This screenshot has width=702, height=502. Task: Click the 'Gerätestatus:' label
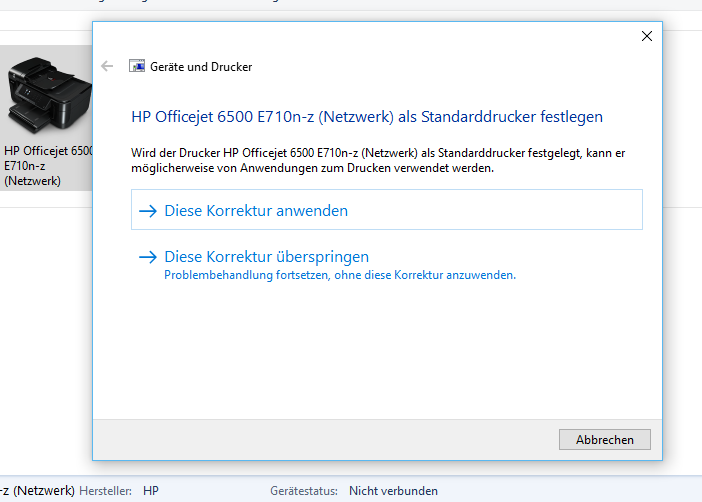[x=304, y=491]
